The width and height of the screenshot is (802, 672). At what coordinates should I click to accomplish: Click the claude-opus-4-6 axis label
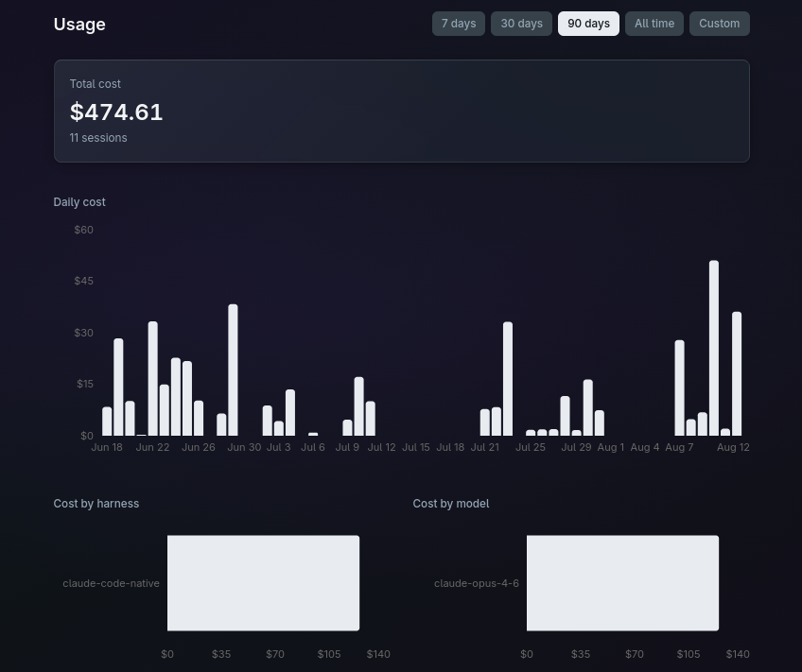pos(477,583)
